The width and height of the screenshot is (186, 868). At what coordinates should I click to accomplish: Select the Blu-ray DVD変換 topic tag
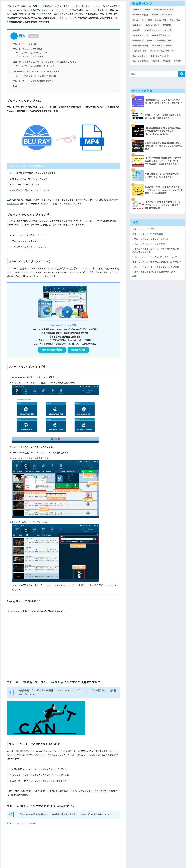pyautogui.click(x=140, y=15)
